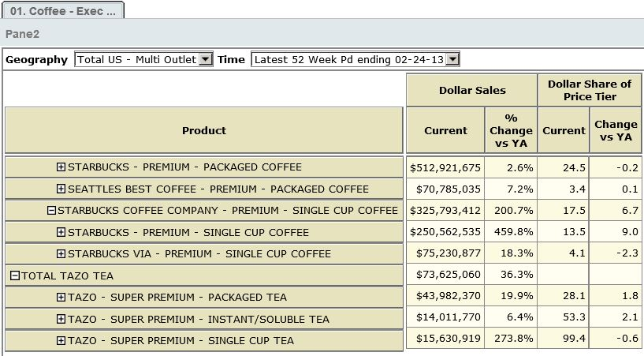This screenshot has height=356, width=644.
Task: Collapse Starbucks Coffee Company Single Cup row
Action: pyautogui.click(x=51, y=211)
